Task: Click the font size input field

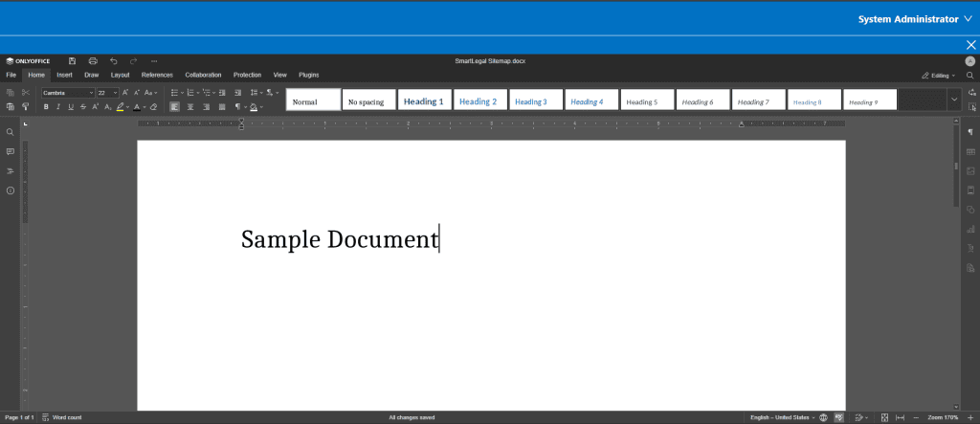Action: (101, 93)
